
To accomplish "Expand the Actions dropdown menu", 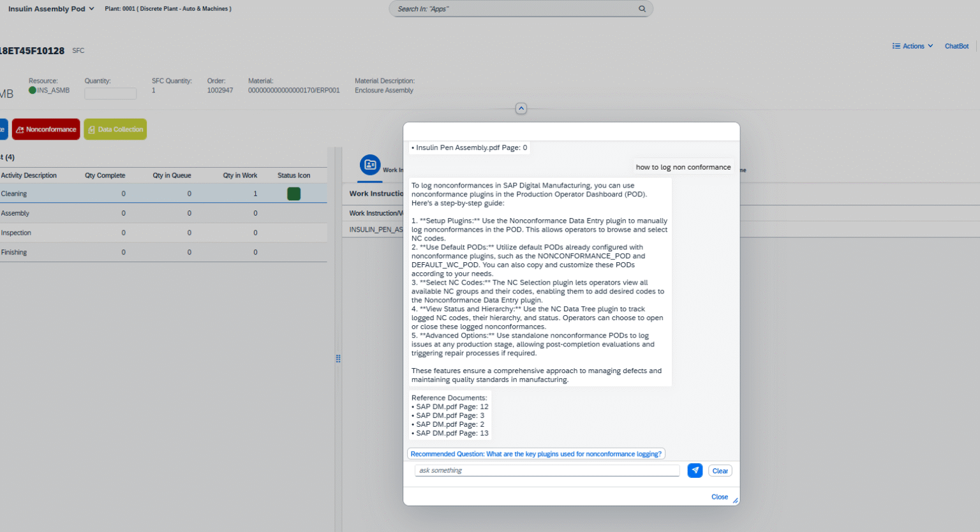I will coord(913,45).
